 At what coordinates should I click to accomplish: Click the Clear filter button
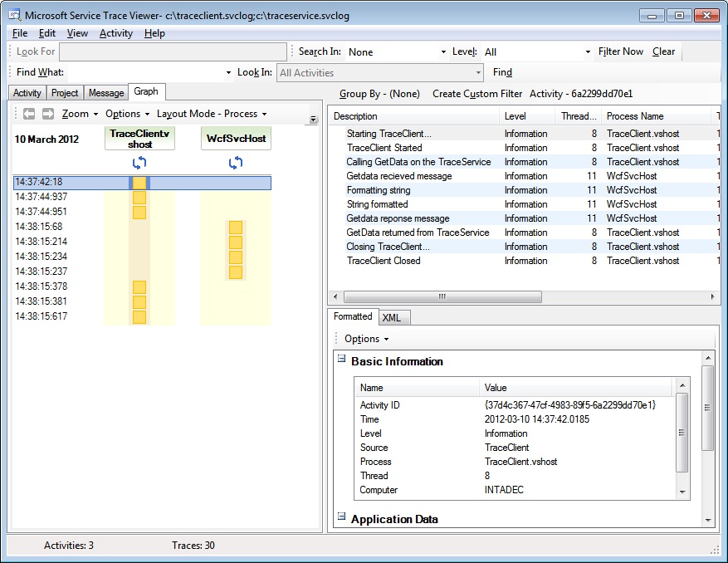(x=663, y=51)
